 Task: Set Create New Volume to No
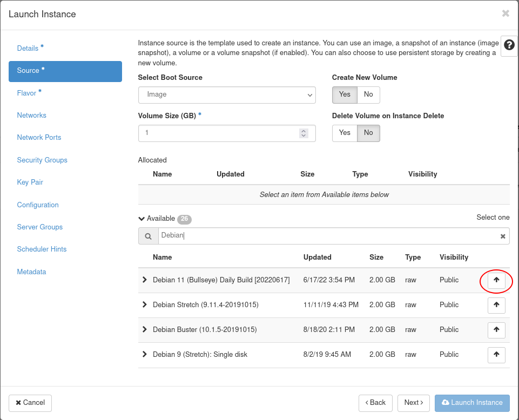[368, 94]
